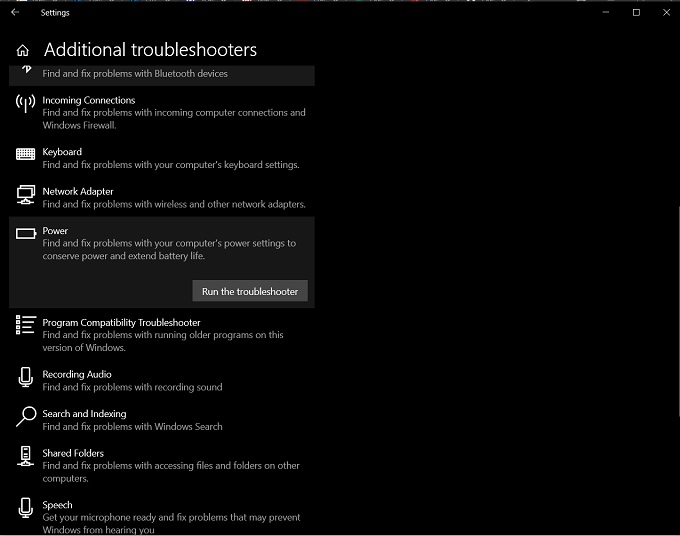Select the Incoming Connections troubleshooter title
This screenshot has width=680, height=536.
pyautogui.click(x=89, y=100)
